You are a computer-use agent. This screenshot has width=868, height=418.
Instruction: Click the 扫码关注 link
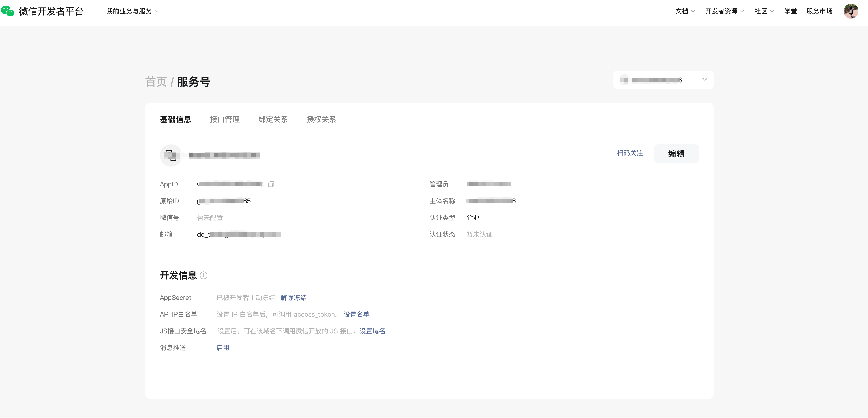click(x=630, y=153)
